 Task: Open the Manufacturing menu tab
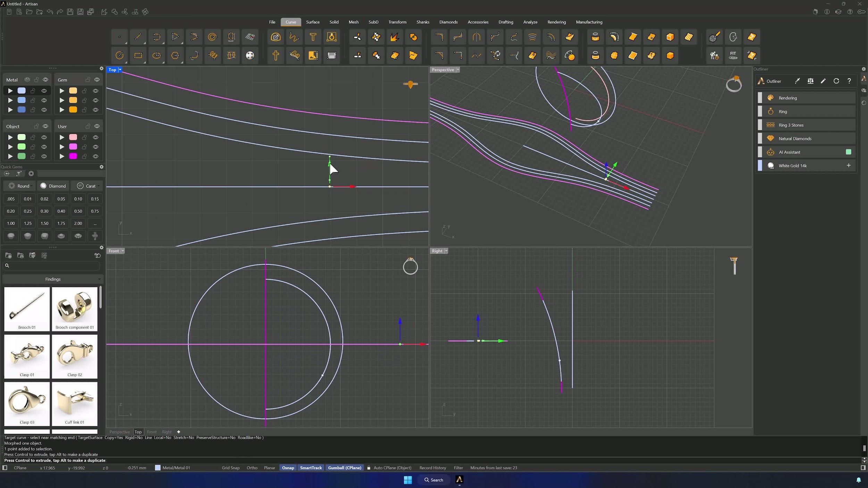589,22
